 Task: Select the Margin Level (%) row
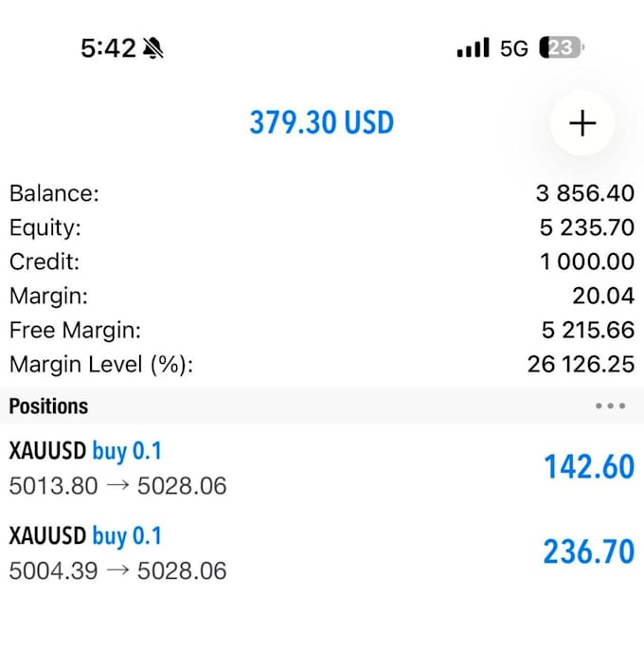pos(322,365)
